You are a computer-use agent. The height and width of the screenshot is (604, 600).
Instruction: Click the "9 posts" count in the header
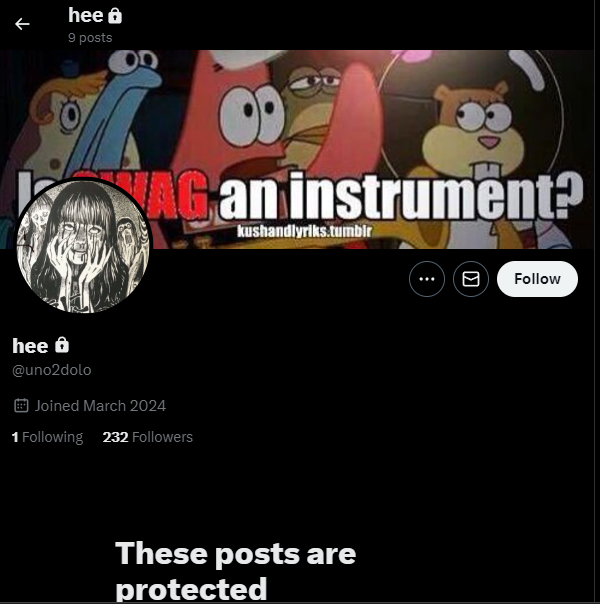(90, 38)
